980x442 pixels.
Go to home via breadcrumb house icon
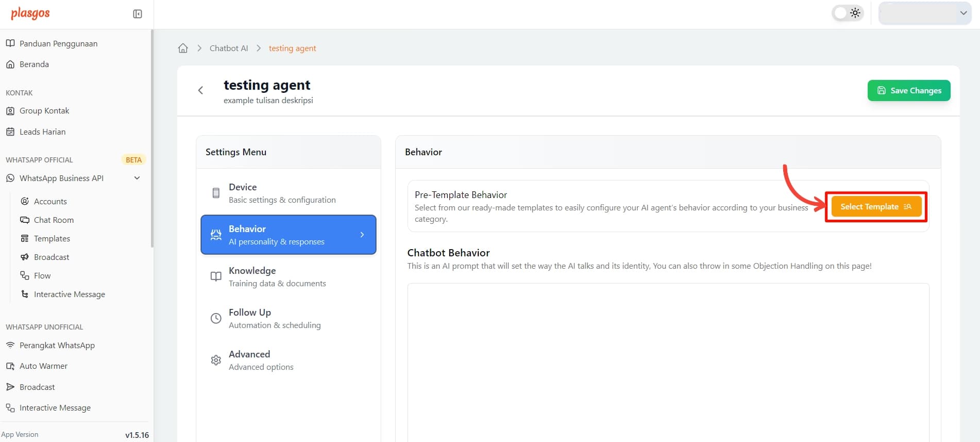point(183,48)
